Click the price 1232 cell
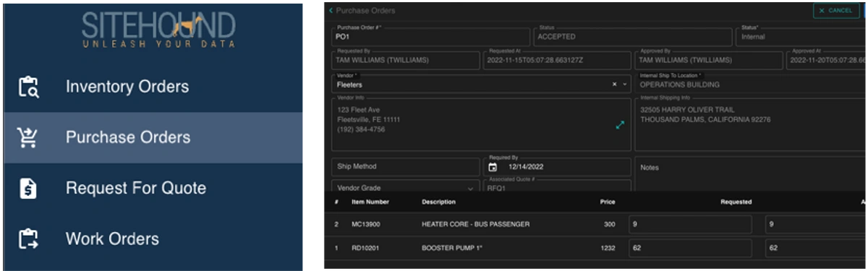Screen dimensions: 868x271 click(608, 249)
